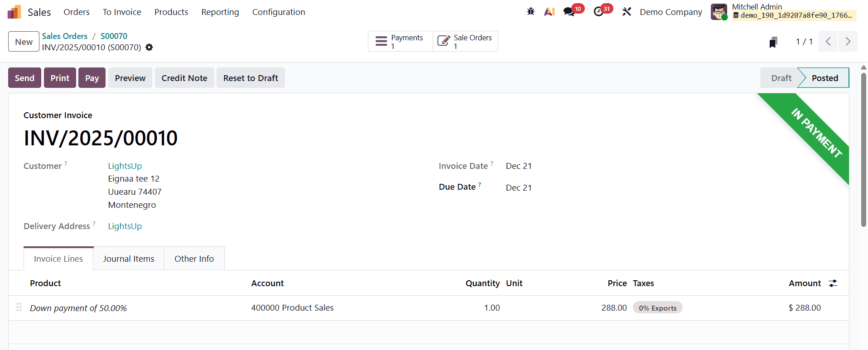The height and width of the screenshot is (350, 868).
Task: Open the AI assistant icon
Action: click(550, 12)
